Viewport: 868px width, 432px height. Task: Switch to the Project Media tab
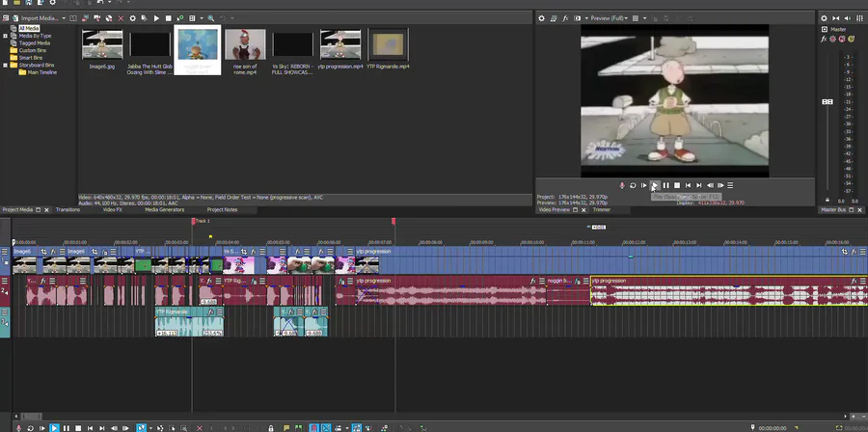coord(17,210)
